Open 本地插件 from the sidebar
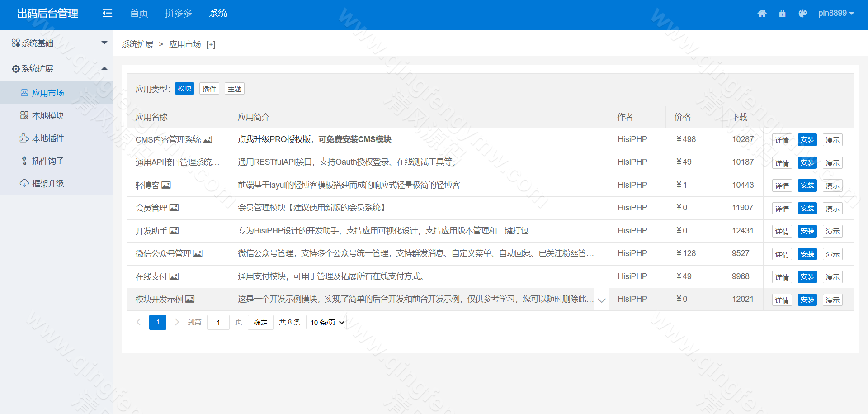 [x=48, y=138]
